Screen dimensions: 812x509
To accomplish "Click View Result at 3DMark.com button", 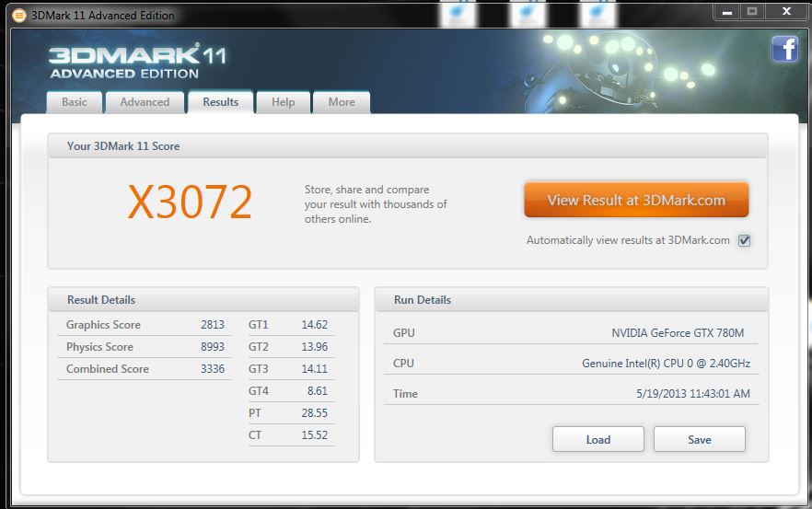I will pyautogui.click(x=636, y=200).
